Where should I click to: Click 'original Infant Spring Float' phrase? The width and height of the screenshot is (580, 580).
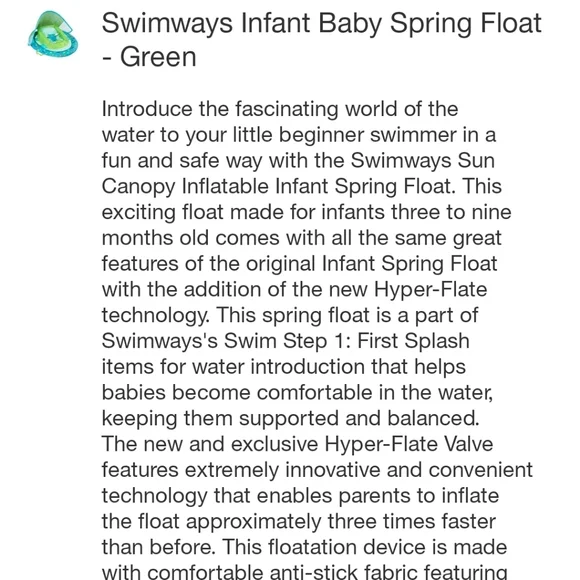371,264
